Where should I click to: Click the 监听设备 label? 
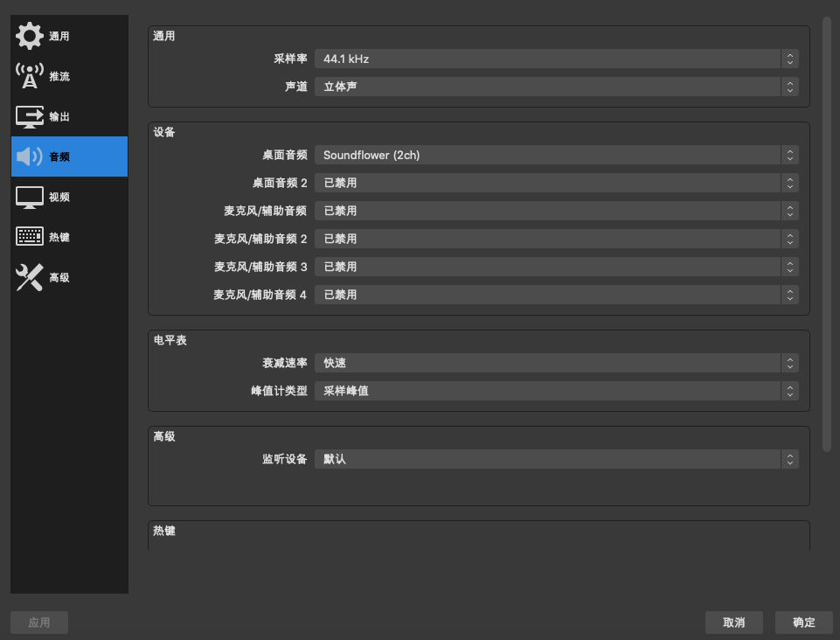(284, 459)
